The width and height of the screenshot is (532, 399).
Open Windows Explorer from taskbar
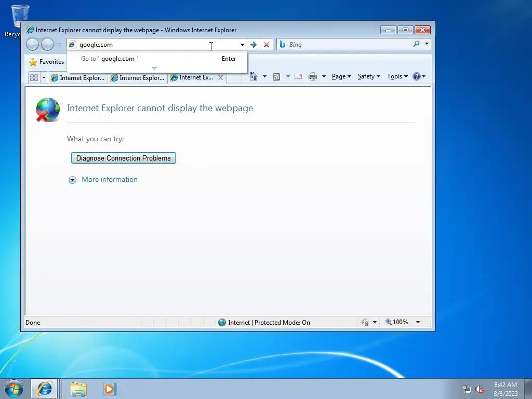point(78,389)
